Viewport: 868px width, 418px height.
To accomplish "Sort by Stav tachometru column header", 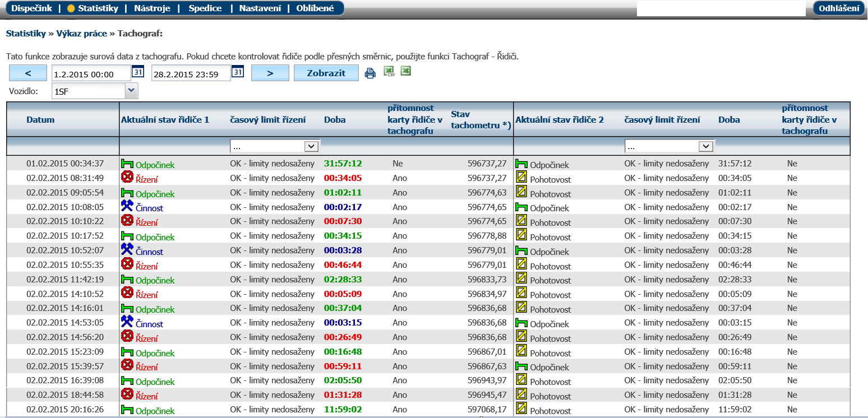I will point(481,120).
